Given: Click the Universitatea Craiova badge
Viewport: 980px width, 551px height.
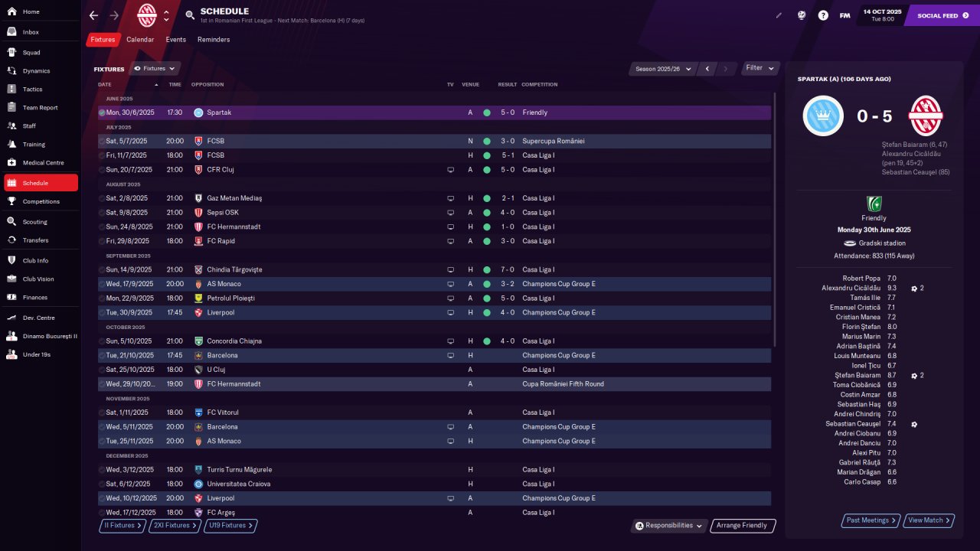Looking at the screenshot, I should click(x=198, y=484).
